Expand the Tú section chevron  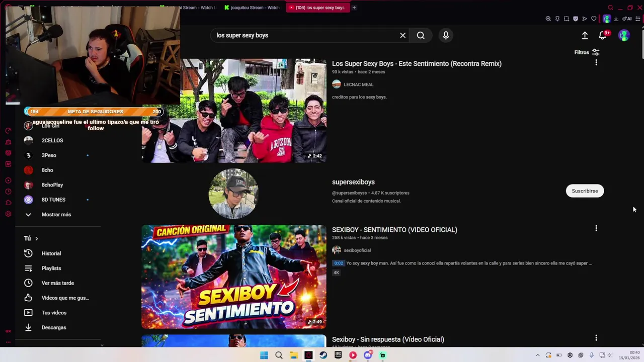pos(36,238)
